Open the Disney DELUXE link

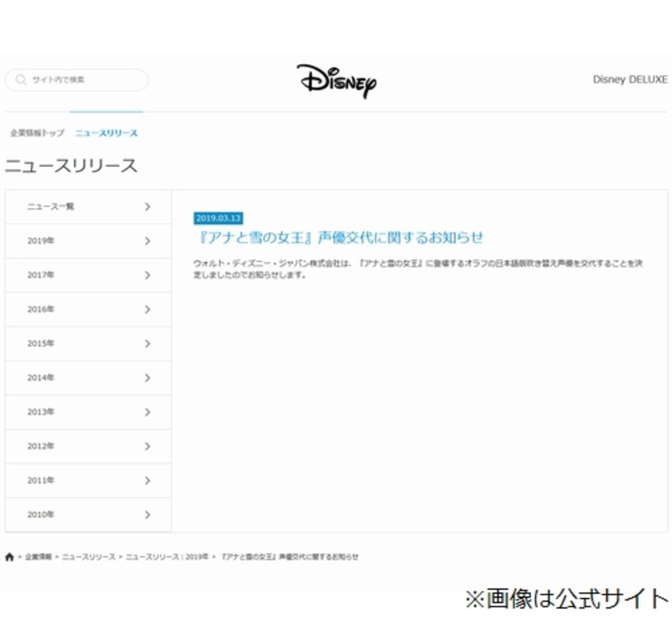[629, 79]
